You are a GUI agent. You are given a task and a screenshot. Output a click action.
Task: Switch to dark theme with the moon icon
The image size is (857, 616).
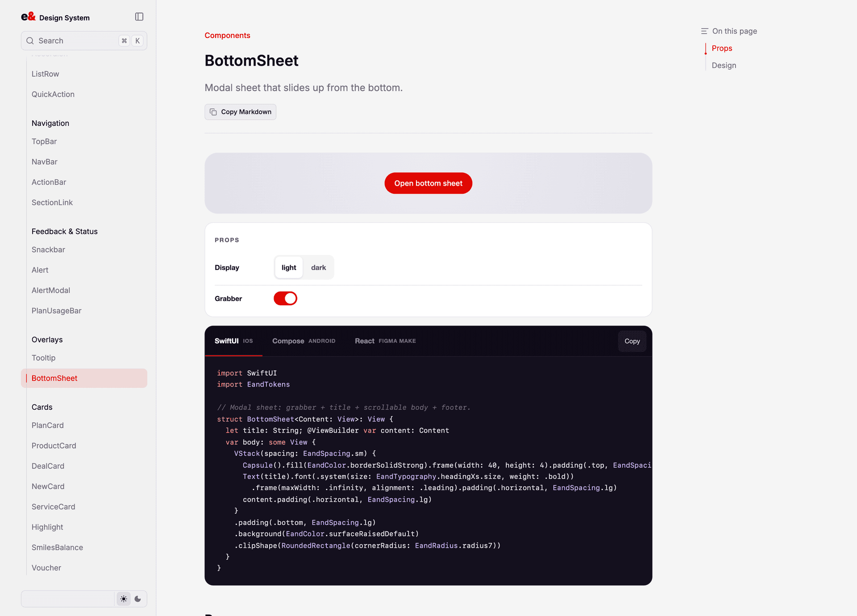coord(138,599)
